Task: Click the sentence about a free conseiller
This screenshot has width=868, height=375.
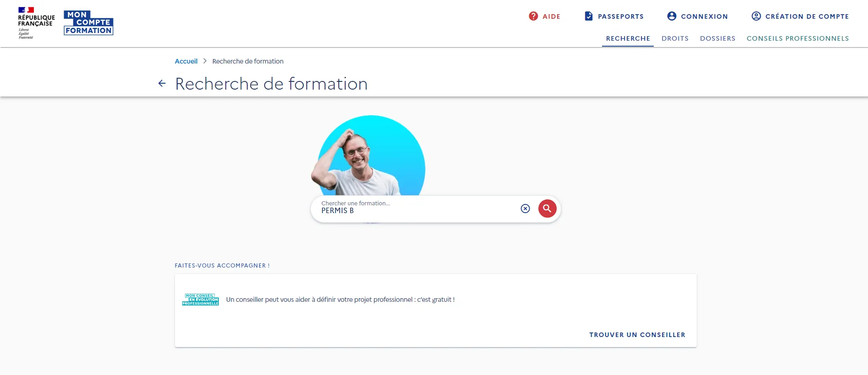Action: [340, 300]
